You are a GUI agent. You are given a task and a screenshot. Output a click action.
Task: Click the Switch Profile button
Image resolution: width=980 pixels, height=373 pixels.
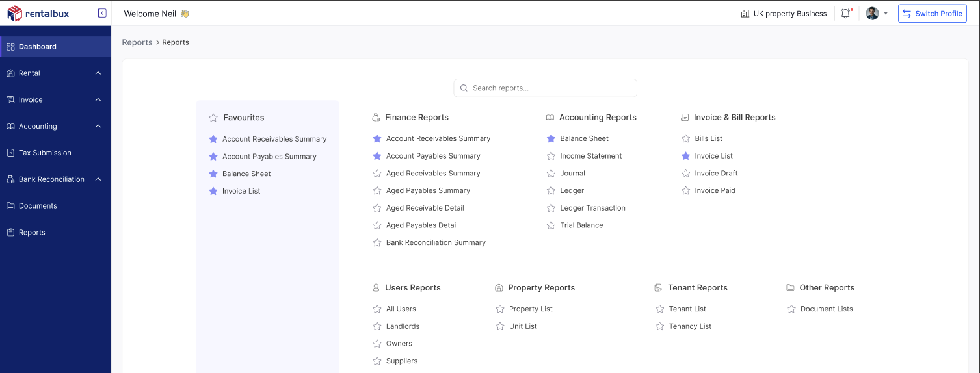(932, 14)
